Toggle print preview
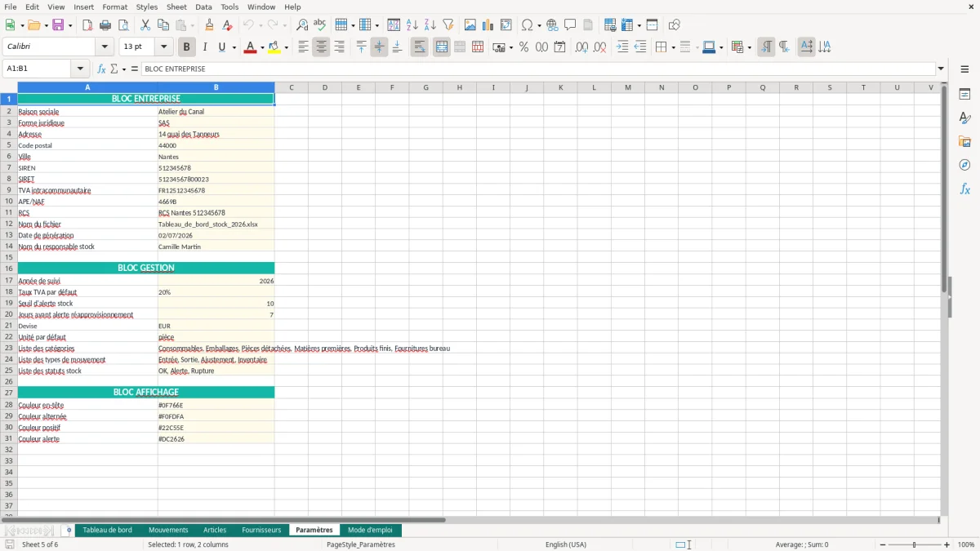 (x=122, y=25)
